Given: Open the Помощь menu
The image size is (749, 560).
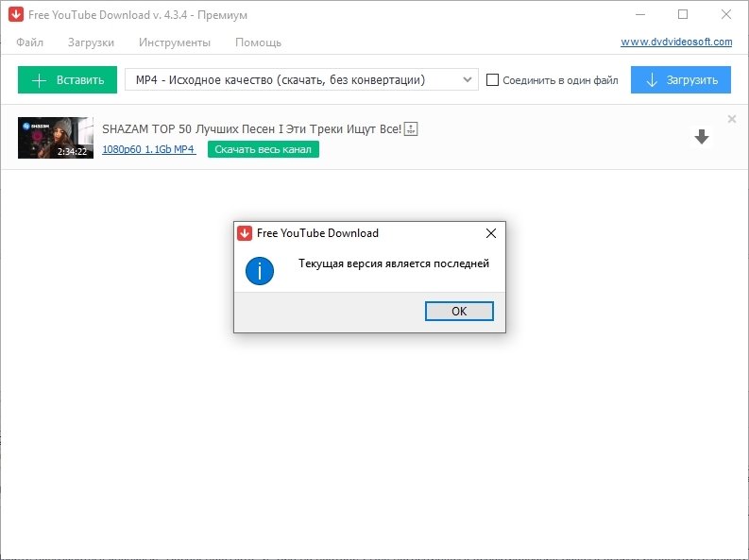Looking at the screenshot, I should [x=258, y=42].
